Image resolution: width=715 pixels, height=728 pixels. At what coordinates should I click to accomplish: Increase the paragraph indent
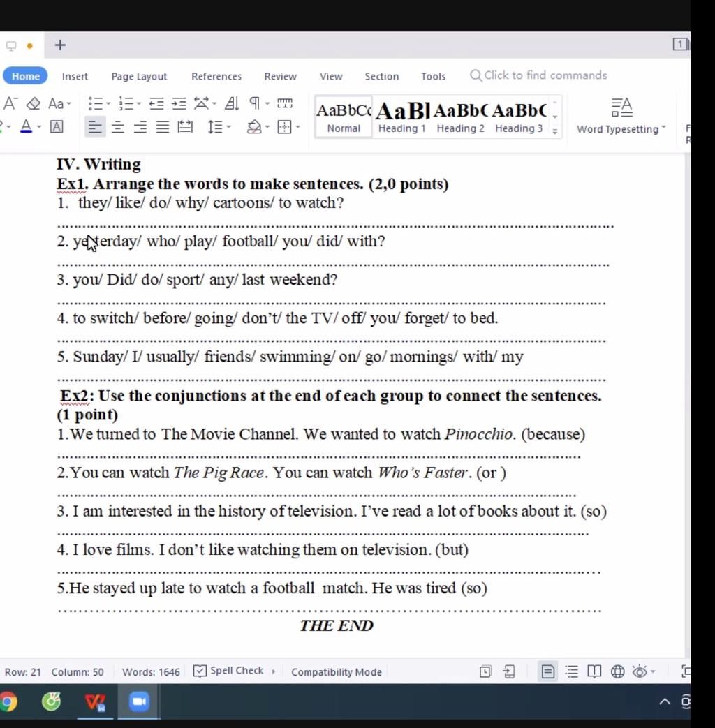point(179,103)
